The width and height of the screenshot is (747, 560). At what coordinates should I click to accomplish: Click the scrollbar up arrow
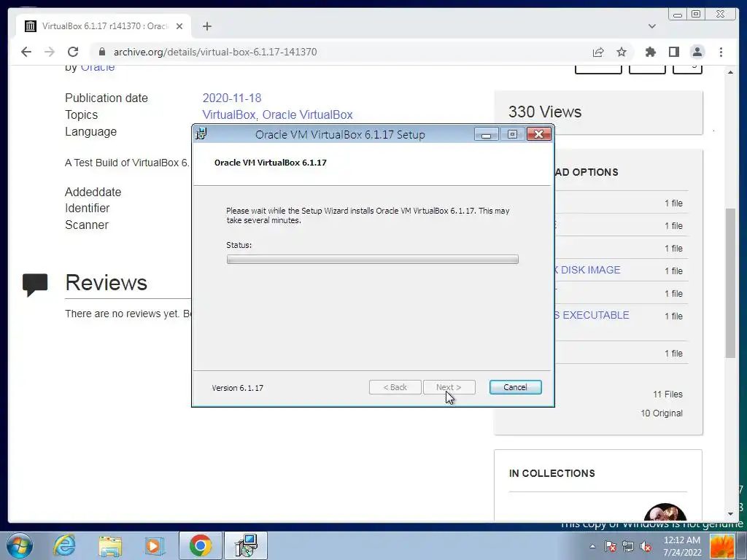point(730,72)
